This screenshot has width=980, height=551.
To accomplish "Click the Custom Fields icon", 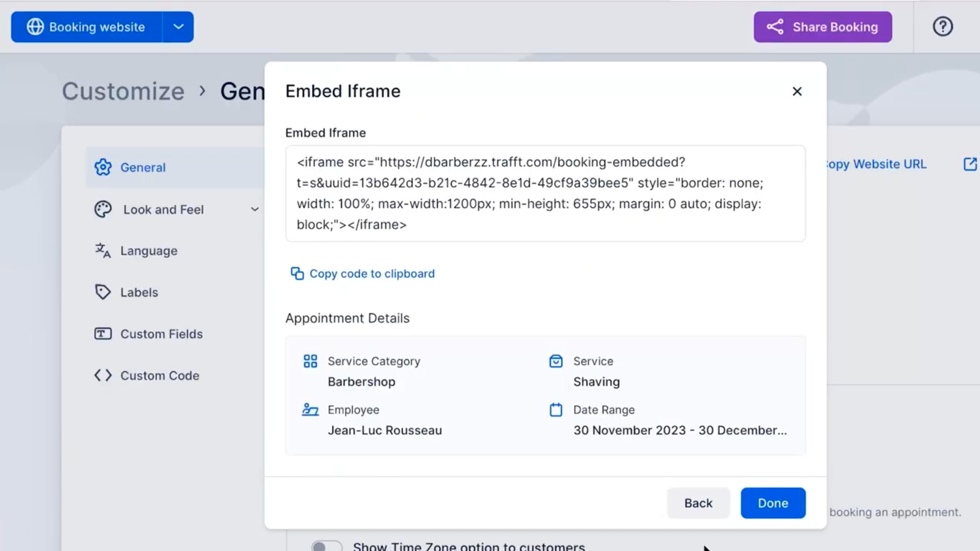I will [102, 334].
